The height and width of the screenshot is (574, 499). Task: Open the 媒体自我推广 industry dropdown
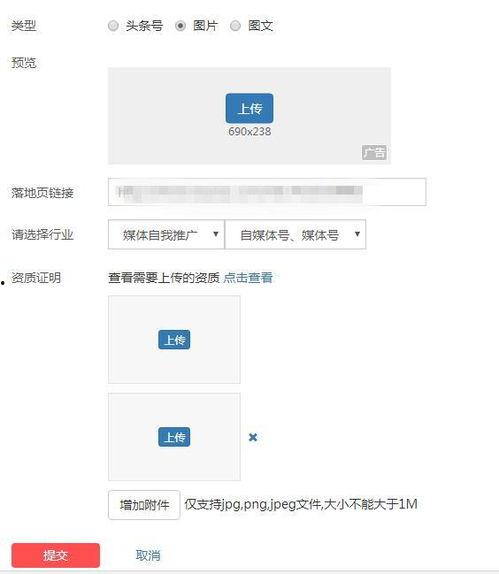click(166, 235)
